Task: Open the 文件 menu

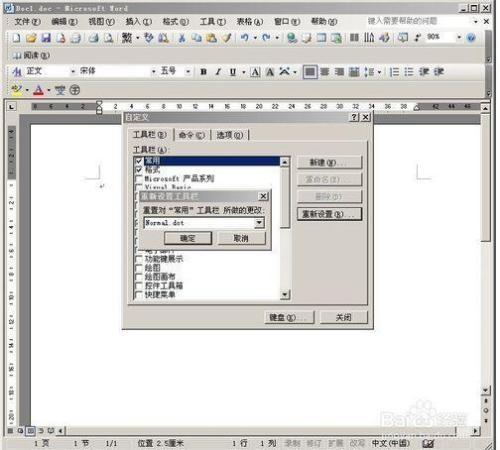Action: [27, 22]
